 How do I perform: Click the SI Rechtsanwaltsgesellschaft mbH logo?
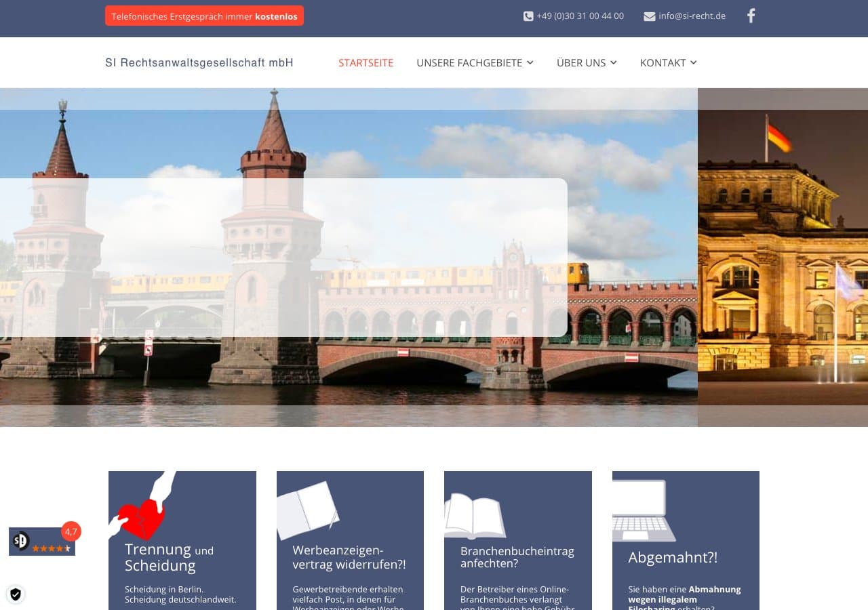[x=199, y=62]
